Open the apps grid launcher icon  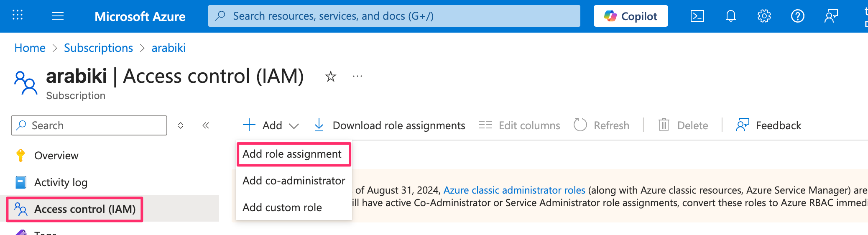pyautogui.click(x=18, y=16)
